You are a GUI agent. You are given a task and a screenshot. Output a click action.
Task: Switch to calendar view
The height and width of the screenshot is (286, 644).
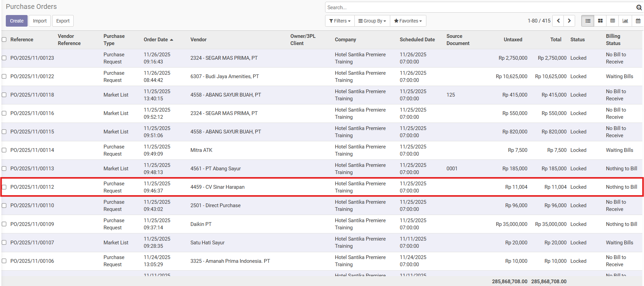[638, 21]
